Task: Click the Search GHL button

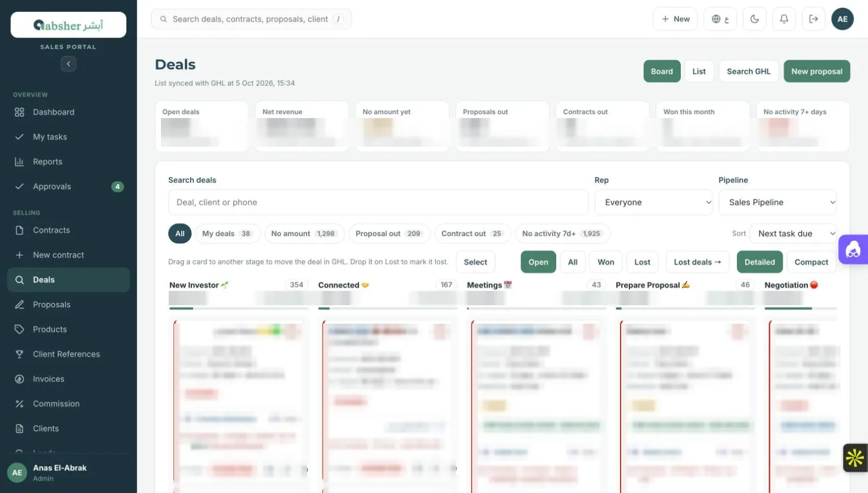Action: pyautogui.click(x=749, y=72)
